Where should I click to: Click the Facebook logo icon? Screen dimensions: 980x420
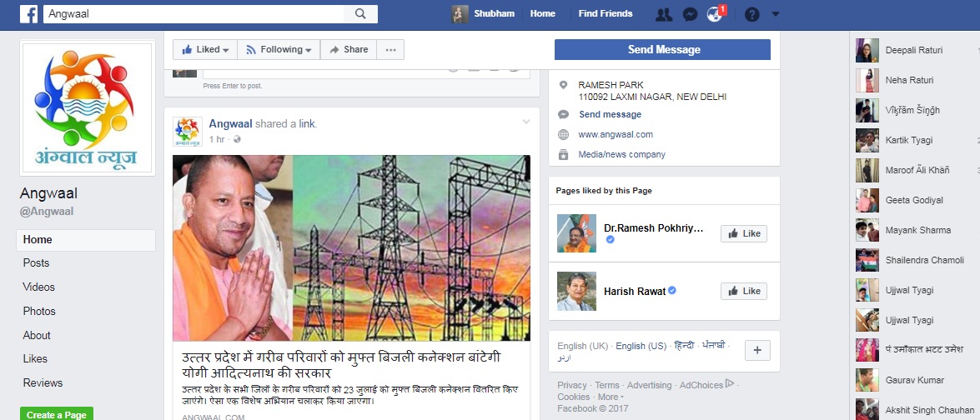pyautogui.click(x=28, y=13)
